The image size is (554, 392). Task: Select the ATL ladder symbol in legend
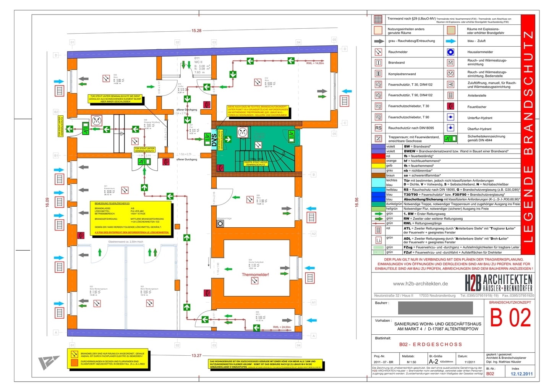coord(378,230)
